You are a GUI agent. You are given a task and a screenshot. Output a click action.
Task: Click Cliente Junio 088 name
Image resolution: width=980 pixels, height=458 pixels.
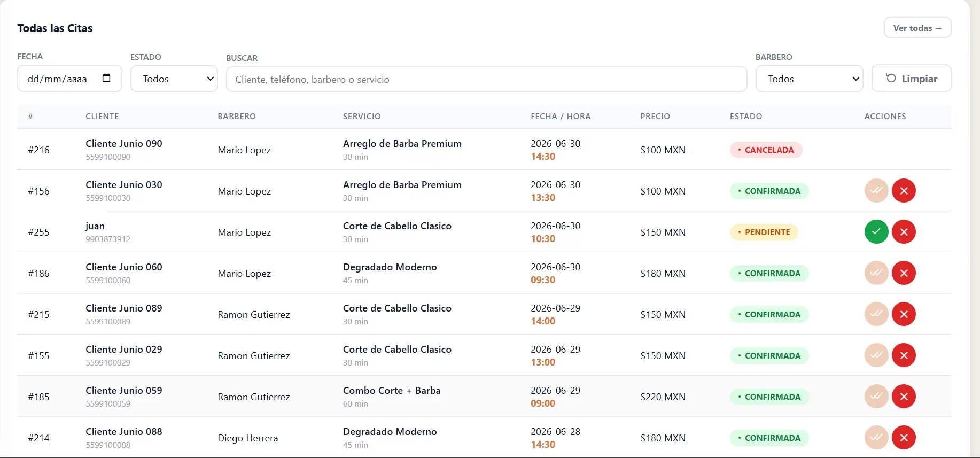click(x=124, y=431)
